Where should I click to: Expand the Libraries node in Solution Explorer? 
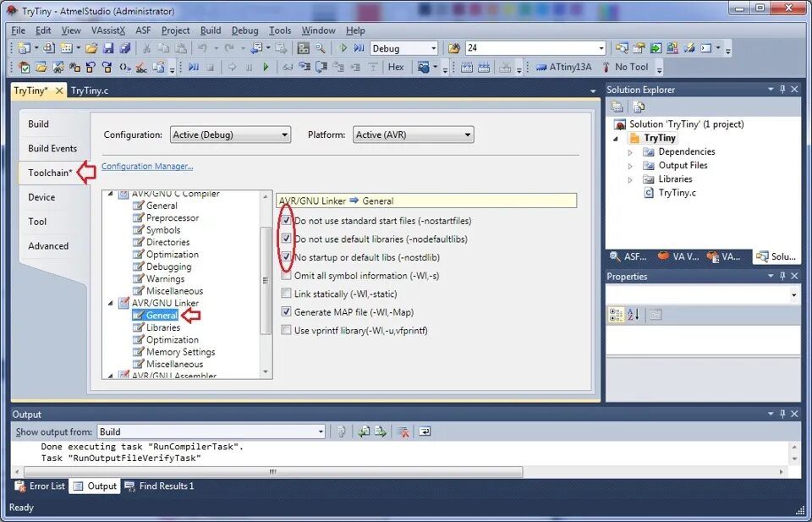pos(630,179)
